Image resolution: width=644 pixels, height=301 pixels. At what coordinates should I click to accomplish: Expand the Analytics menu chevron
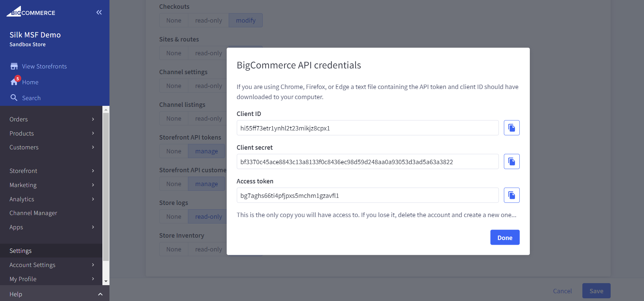[x=93, y=199]
